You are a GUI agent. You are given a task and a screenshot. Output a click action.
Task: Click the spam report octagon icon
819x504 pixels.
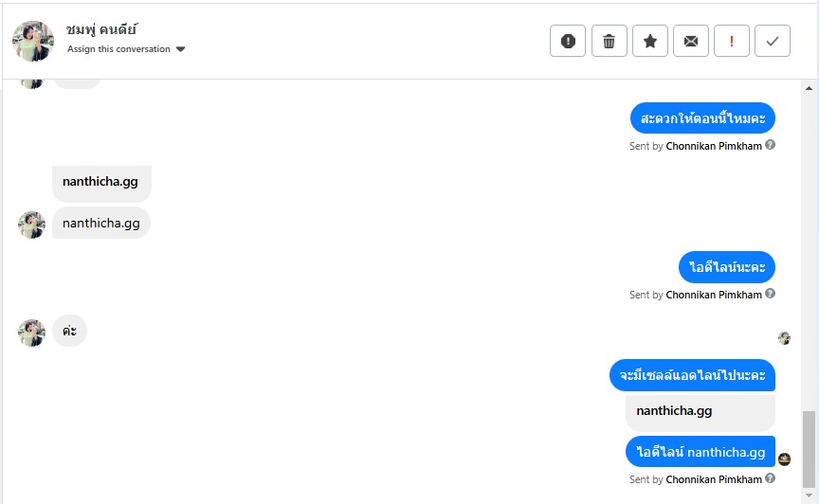point(568,41)
